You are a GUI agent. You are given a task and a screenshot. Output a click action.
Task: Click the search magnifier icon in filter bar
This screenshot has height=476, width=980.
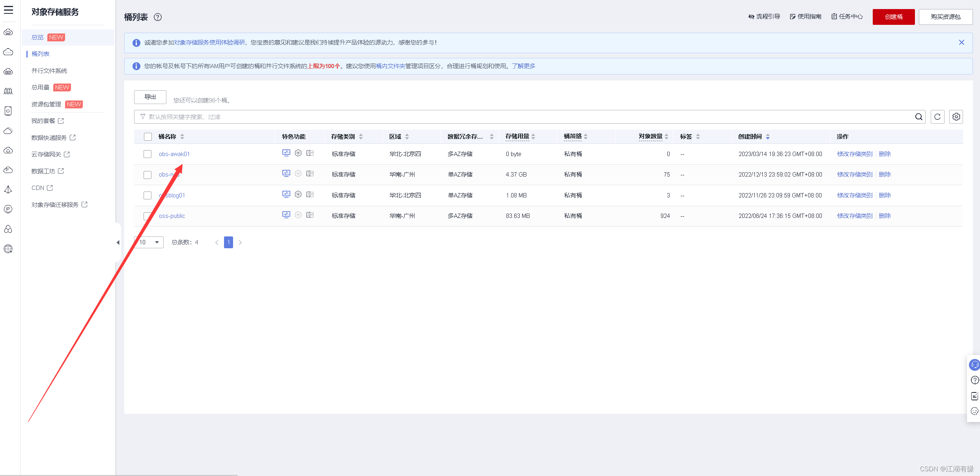pos(918,117)
